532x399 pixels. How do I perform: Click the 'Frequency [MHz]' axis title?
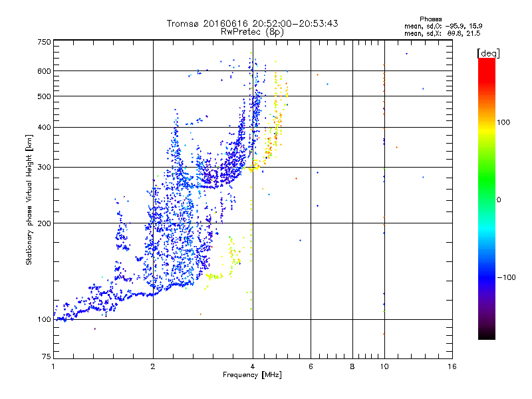(x=252, y=375)
